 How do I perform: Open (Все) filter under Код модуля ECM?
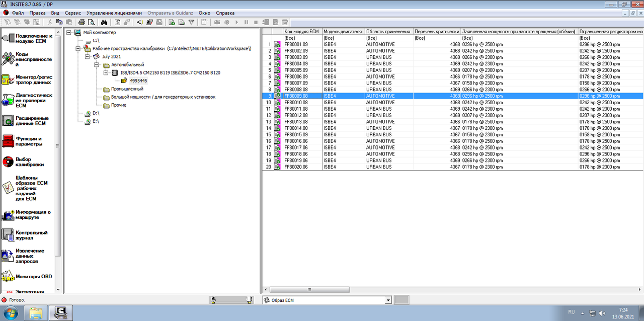point(302,38)
